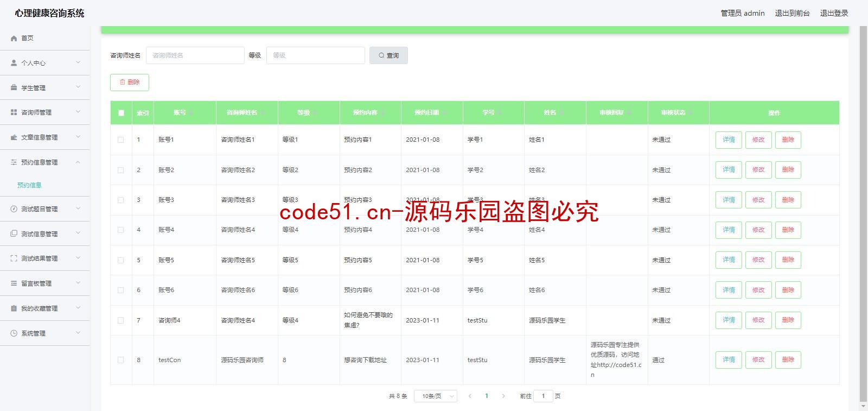868x411 pixels.
Task: Click the icon for 预约信息管理
Action: [14, 162]
